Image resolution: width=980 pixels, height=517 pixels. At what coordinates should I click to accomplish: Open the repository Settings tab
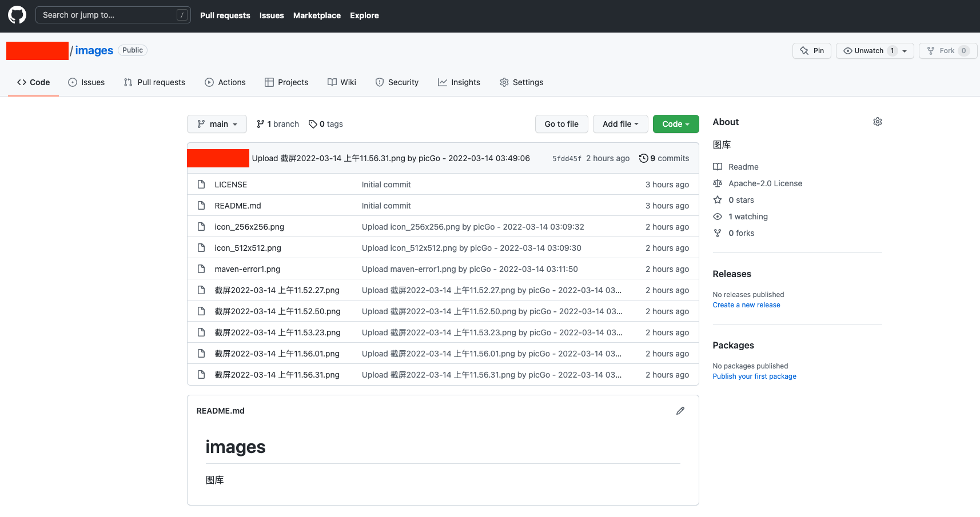(521, 82)
